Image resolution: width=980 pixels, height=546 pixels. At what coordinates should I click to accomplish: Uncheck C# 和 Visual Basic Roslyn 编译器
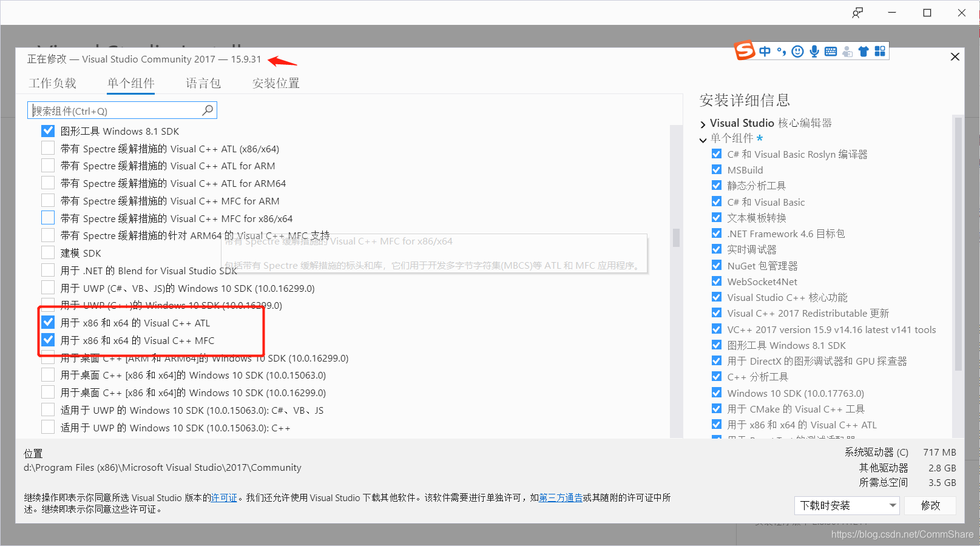717,153
